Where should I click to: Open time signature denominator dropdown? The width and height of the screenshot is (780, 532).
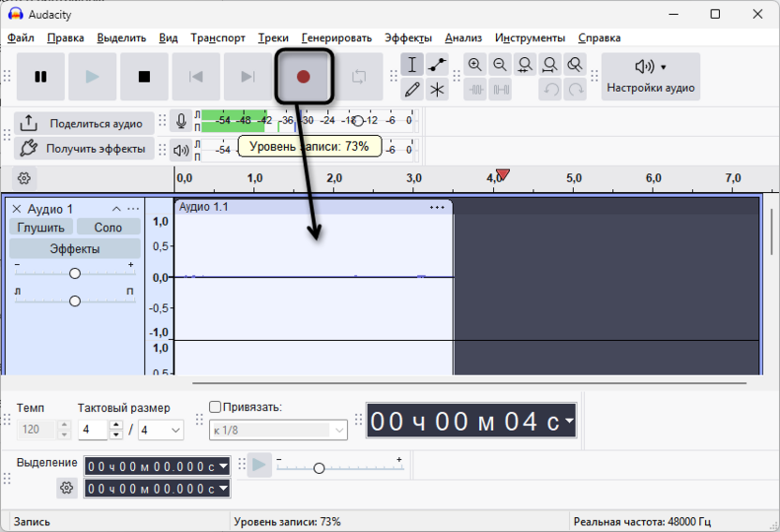160,430
